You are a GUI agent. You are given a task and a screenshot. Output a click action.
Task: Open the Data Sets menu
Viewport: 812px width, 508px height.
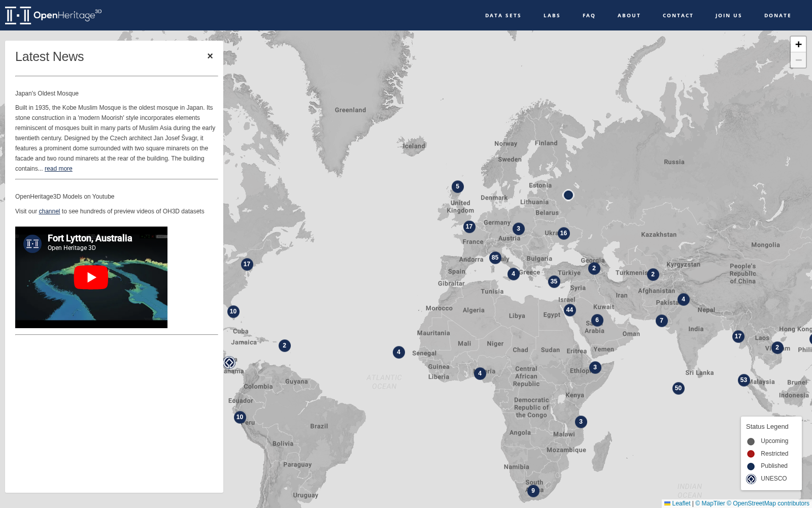coord(503,15)
